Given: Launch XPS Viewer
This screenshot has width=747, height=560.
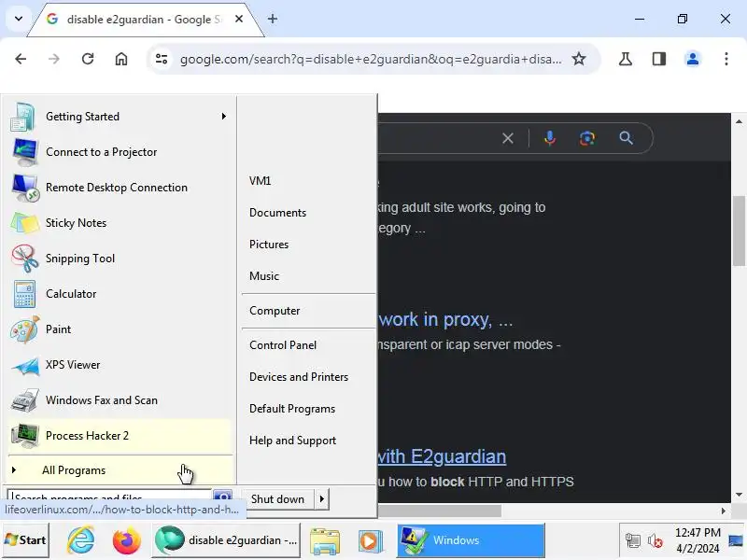Looking at the screenshot, I should pyautogui.click(x=120, y=365).
